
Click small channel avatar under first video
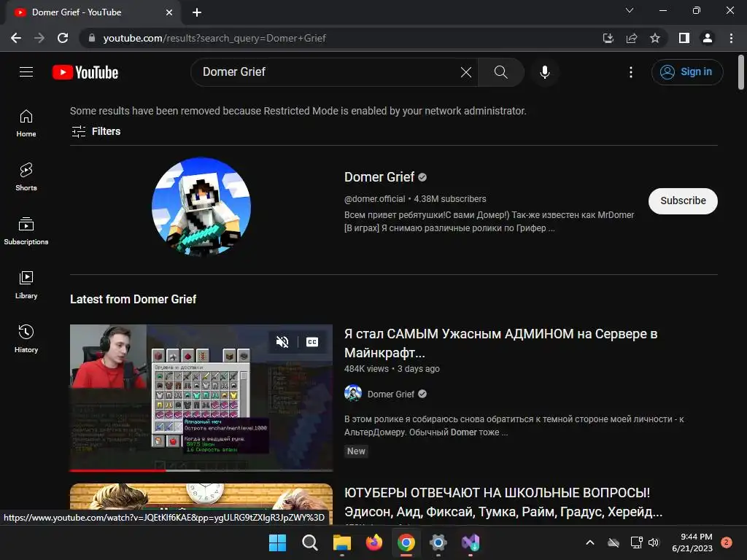353,393
